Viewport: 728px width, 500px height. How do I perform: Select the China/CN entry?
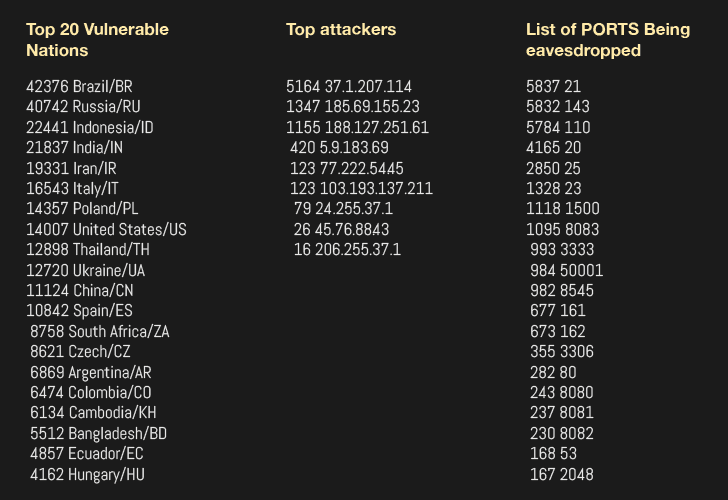pos(81,290)
